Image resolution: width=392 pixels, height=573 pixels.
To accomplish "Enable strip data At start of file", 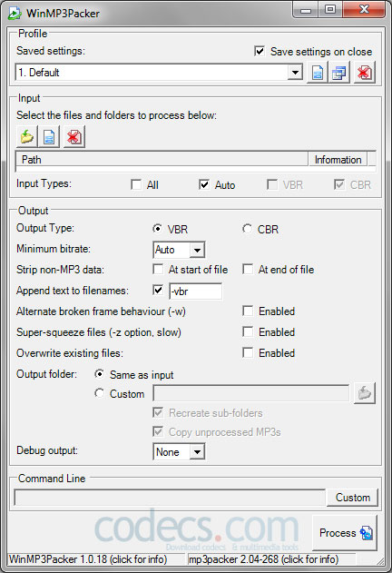I will tap(158, 270).
